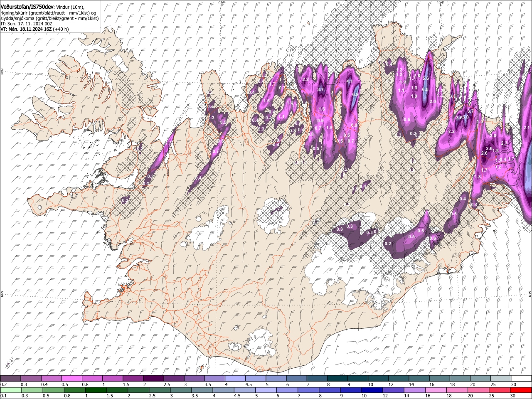Click snow legend swatch between 0.3 and 0.4
The height and width of the screenshot is (399, 532).
[x=31, y=378]
